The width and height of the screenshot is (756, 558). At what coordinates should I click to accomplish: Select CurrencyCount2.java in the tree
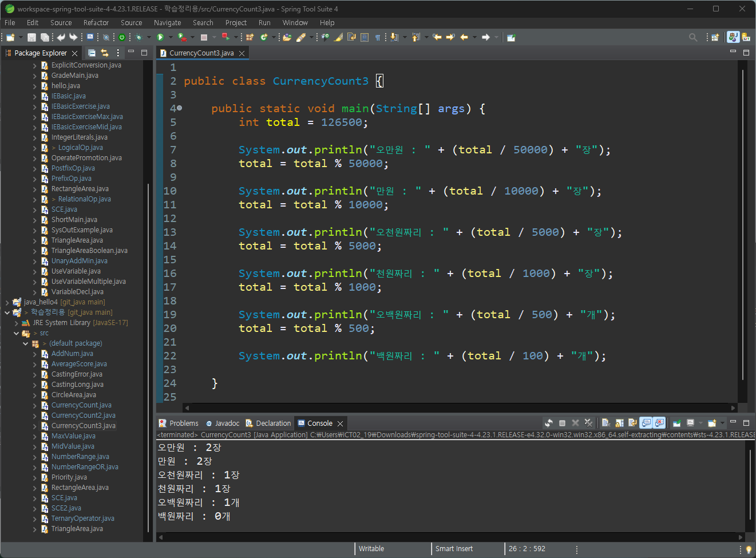tap(84, 415)
